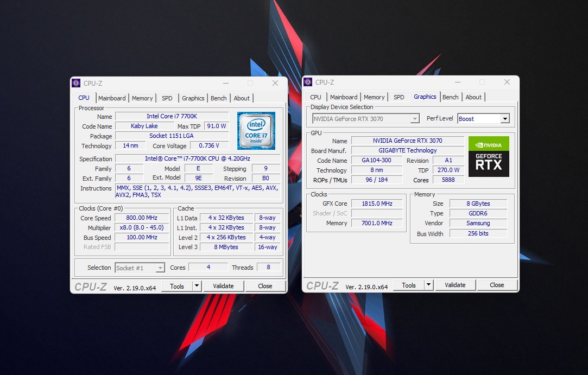Expand the Tools arrow in the right CPU-Z window

coord(428,285)
